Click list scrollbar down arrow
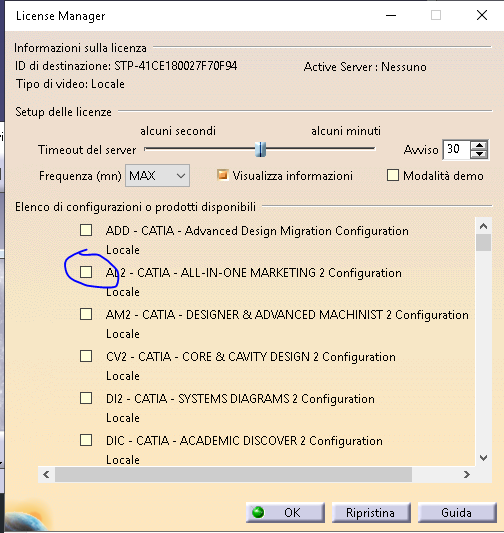The height and width of the screenshot is (533, 504). click(483, 458)
